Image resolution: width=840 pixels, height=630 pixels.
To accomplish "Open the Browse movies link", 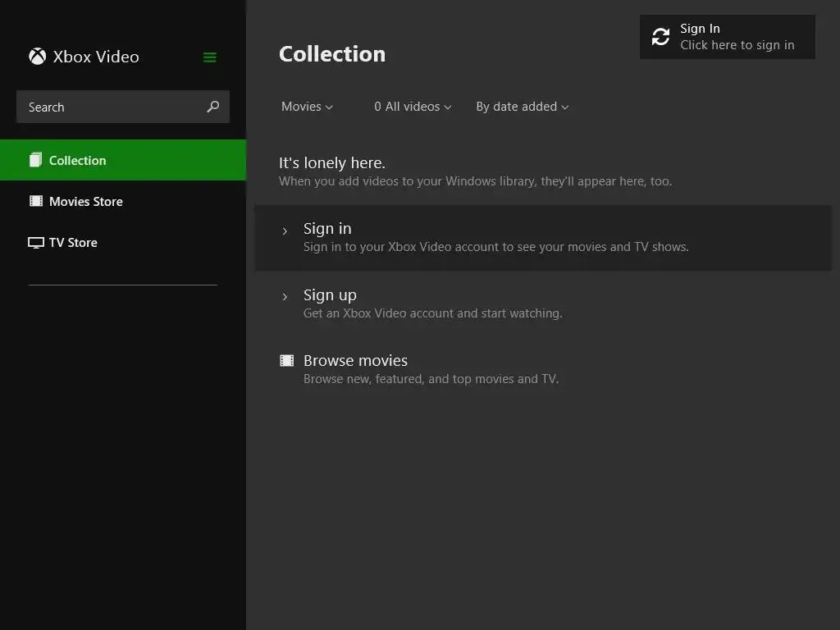I will [x=355, y=361].
